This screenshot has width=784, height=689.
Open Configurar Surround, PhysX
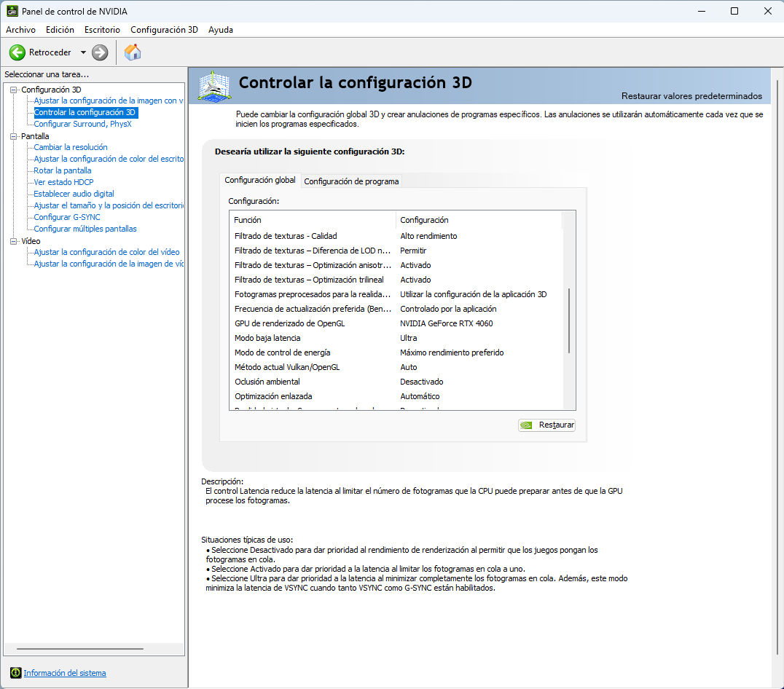(82, 124)
